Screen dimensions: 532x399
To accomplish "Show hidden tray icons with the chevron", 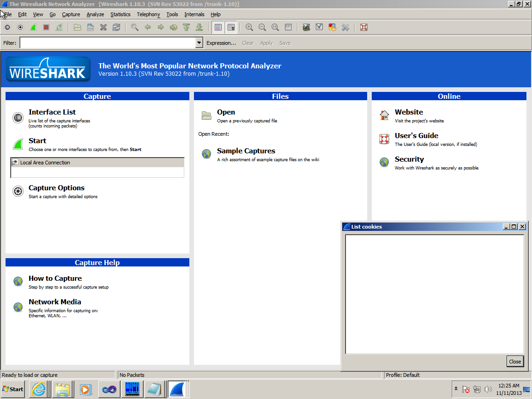I will [x=456, y=389].
